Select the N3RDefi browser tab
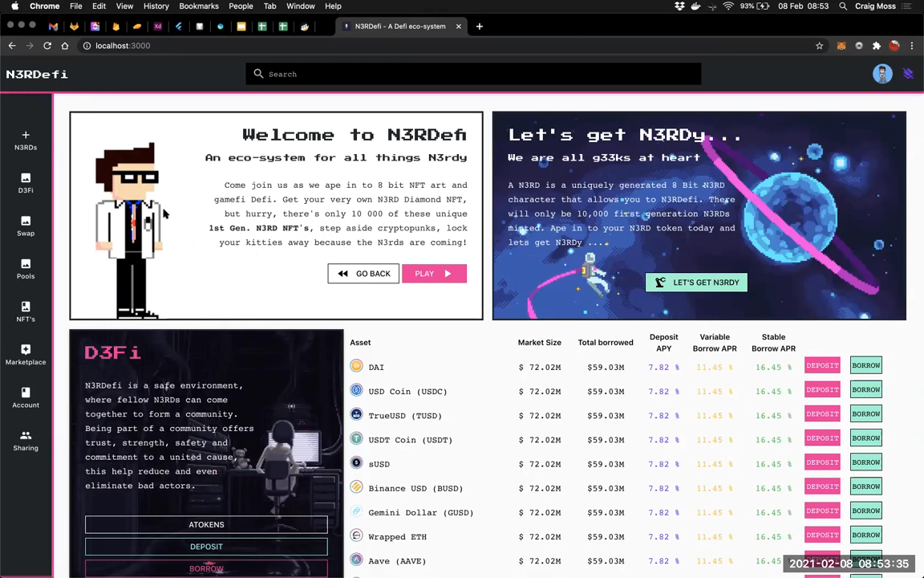The height and width of the screenshot is (578, 924). point(402,26)
